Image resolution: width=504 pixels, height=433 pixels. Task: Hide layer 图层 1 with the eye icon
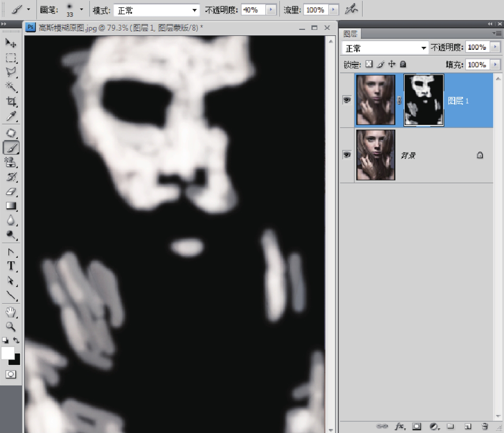(347, 100)
